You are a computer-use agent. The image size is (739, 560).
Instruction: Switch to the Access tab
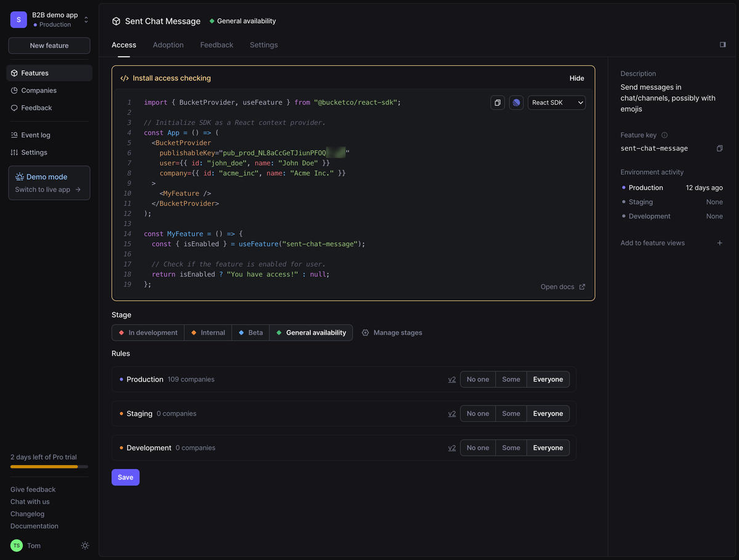124,45
